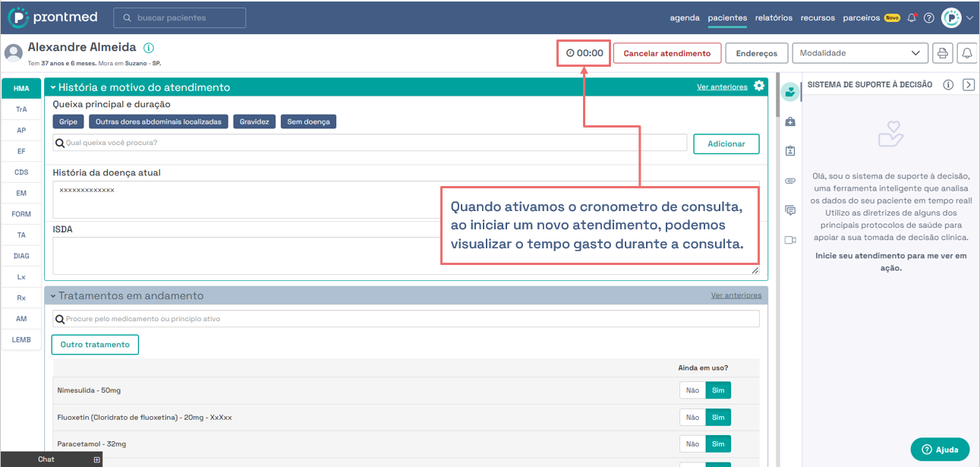Open the attachments paperclip sidebar icon

tap(790, 181)
